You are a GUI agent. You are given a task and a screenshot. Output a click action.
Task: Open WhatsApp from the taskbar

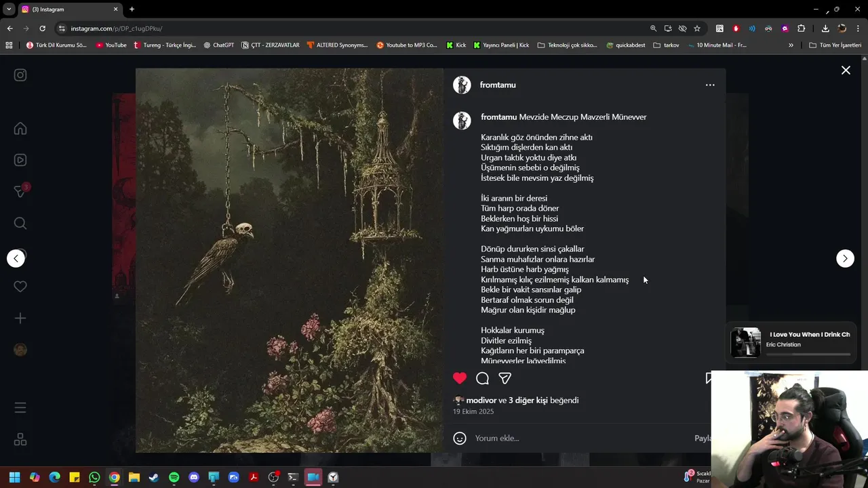(94, 477)
